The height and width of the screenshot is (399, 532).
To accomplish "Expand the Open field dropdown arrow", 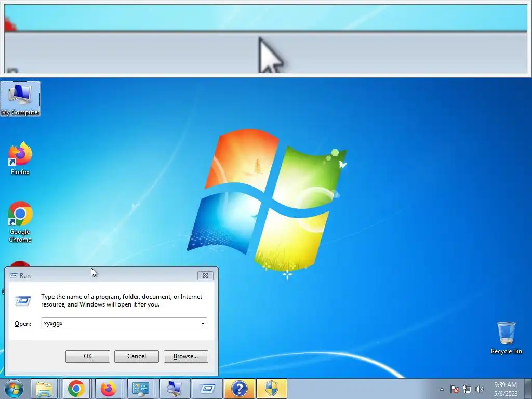I will (x=203, y=323).
